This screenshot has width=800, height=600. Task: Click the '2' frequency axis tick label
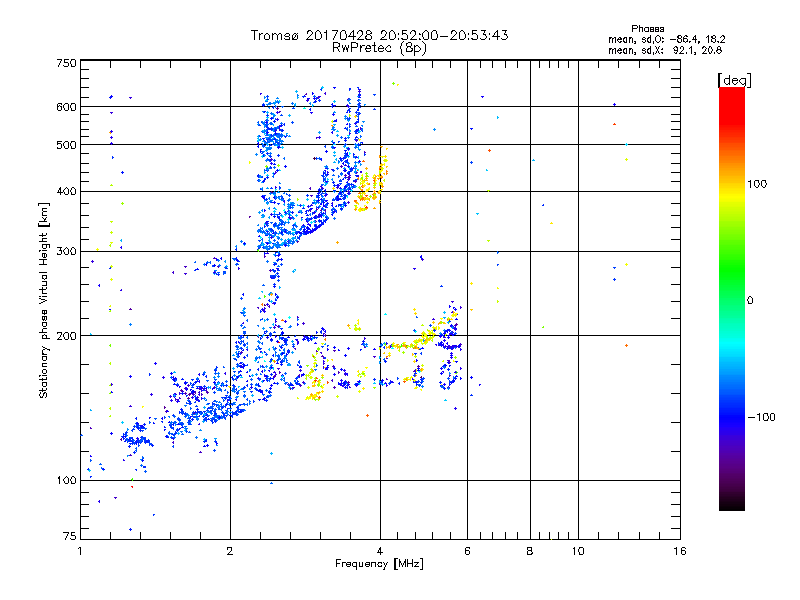click(230, 551)
